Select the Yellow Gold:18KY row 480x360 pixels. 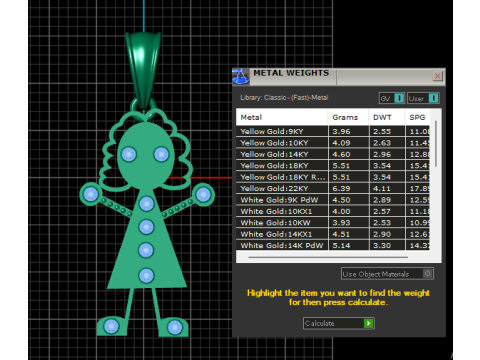pyautogui.click(x=333, y=166)
